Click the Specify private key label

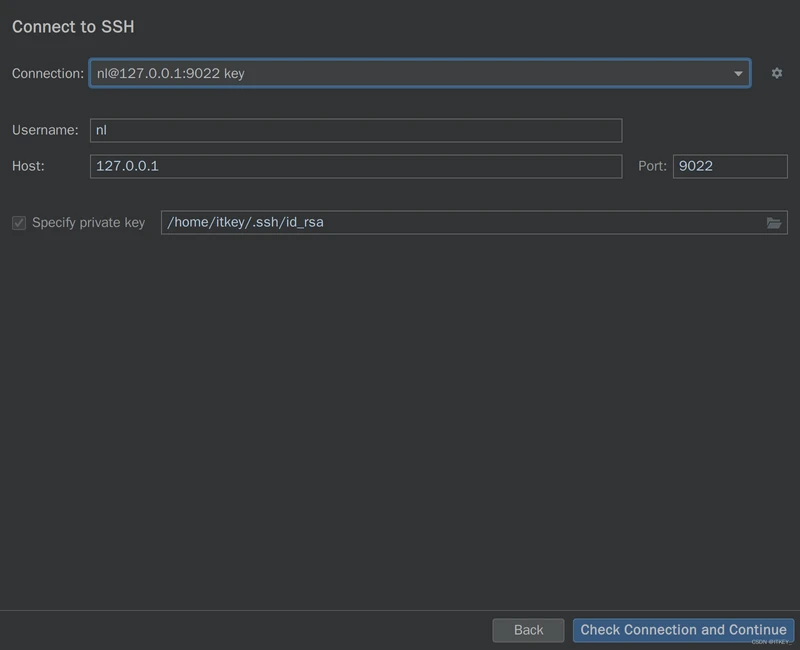pos(88,222)
